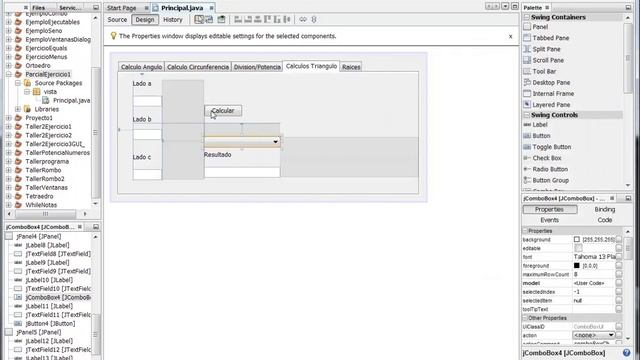The height and width of the screenshot is (360, 640).
Task: Click Panel icon in Swing Containers
Action: click(x=527, y=27)
